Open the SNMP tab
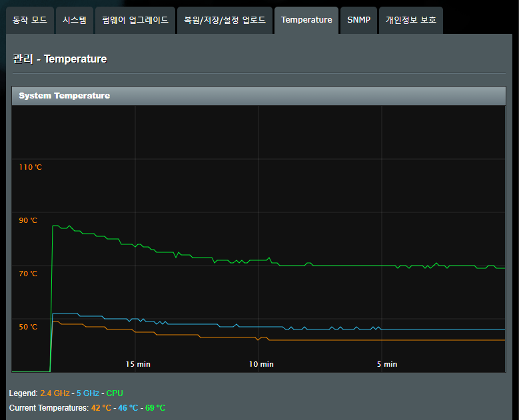Viewport: 519px width, 420px height. click(359, 20)
